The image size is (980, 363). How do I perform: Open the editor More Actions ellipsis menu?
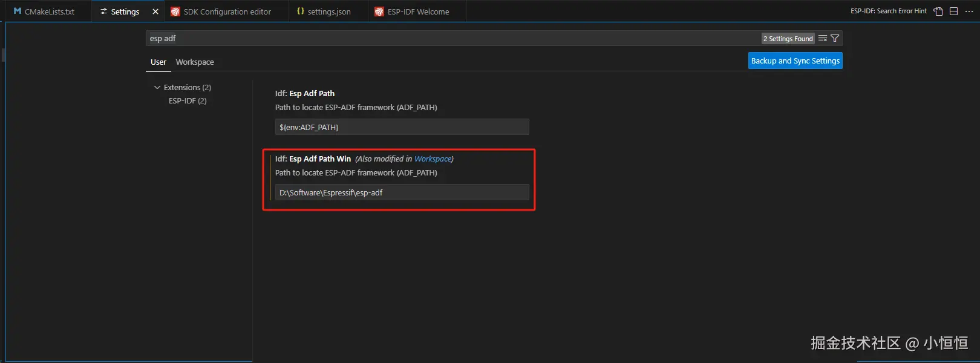969,11
